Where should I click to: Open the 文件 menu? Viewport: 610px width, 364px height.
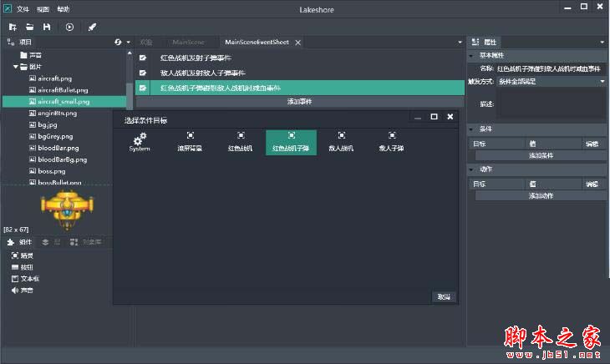point(23,9)
